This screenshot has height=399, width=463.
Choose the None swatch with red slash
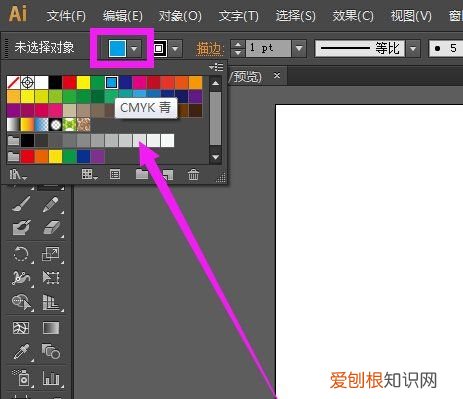click(13, 82)
